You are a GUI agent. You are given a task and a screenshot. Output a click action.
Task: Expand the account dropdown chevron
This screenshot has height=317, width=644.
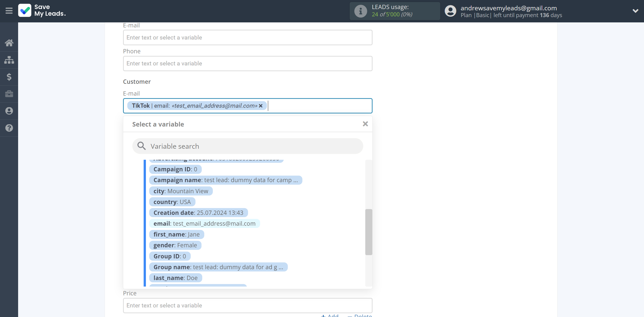click(635, 11)
